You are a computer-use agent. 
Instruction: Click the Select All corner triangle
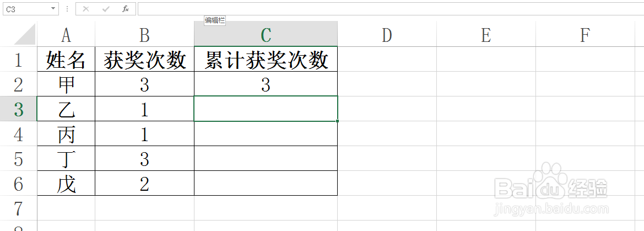(25, 34)
